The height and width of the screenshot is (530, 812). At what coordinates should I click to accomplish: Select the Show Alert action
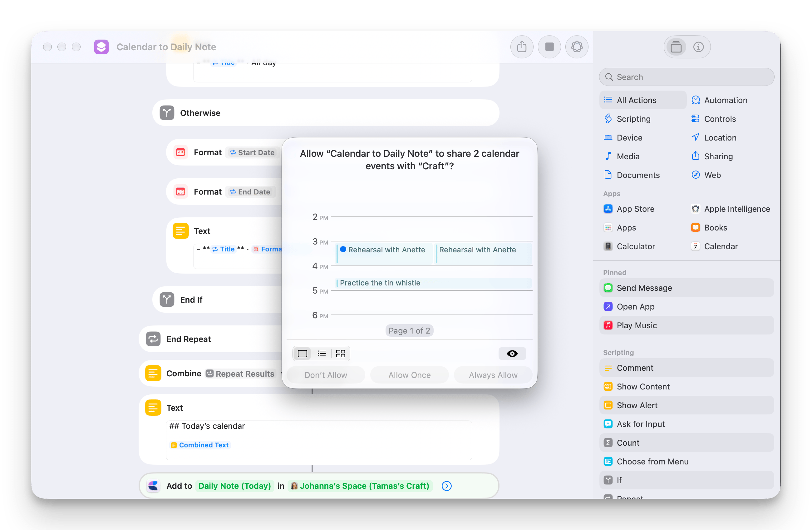pyautogui.click(x=687, y=405)
